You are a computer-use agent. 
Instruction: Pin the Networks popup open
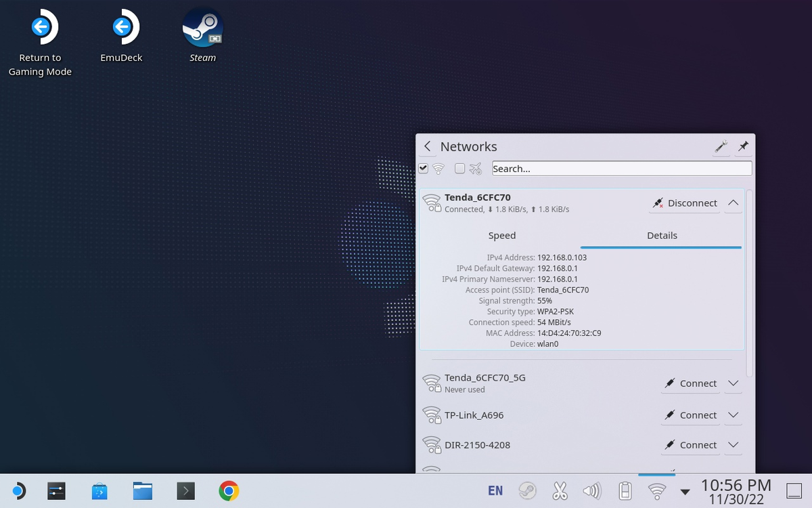743,146
